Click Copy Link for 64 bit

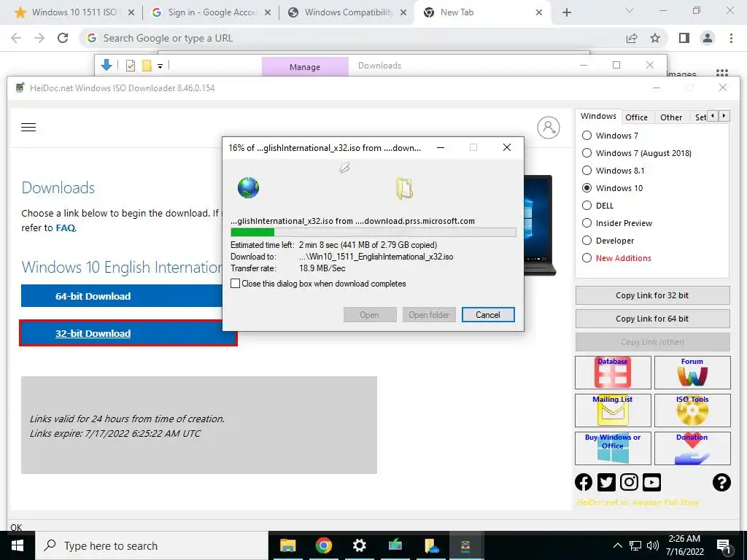[652, 319]
